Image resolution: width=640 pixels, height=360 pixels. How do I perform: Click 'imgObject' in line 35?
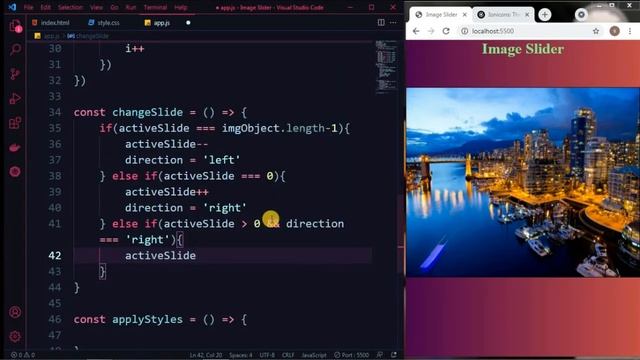pos(251,128)
